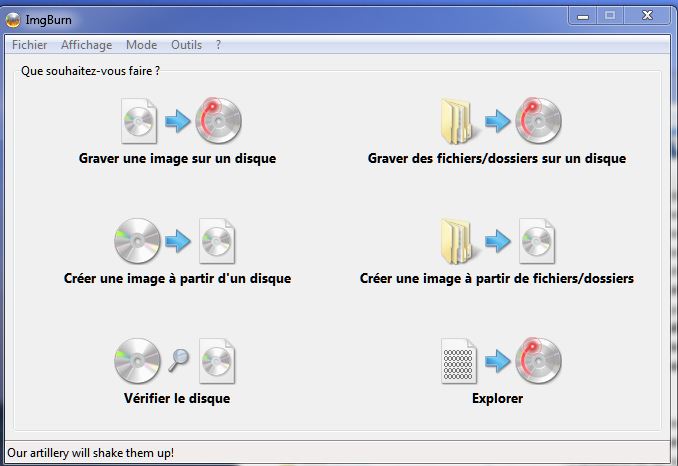The height and width of the screenshot is (466, 678).
Task: Open the Fichier menu
Action: (x=29, y=45)
